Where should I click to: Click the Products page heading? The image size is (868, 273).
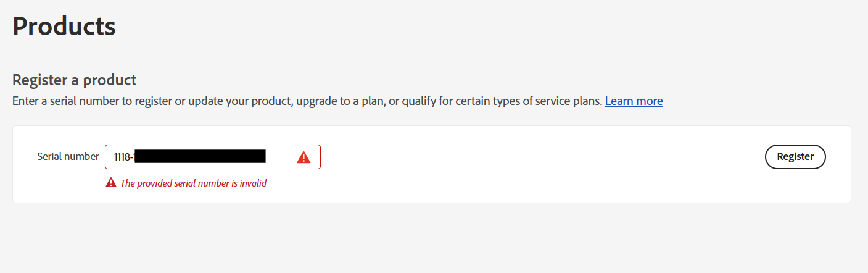pos(64,27)
